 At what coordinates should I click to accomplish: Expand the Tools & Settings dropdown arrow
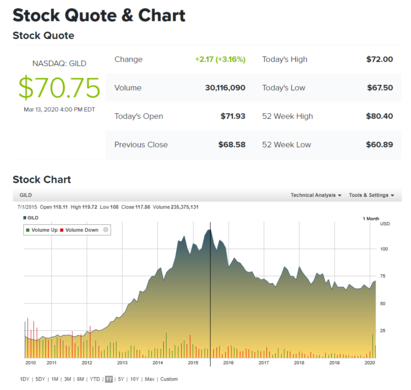pyautogui.click(x=392, y=195)
